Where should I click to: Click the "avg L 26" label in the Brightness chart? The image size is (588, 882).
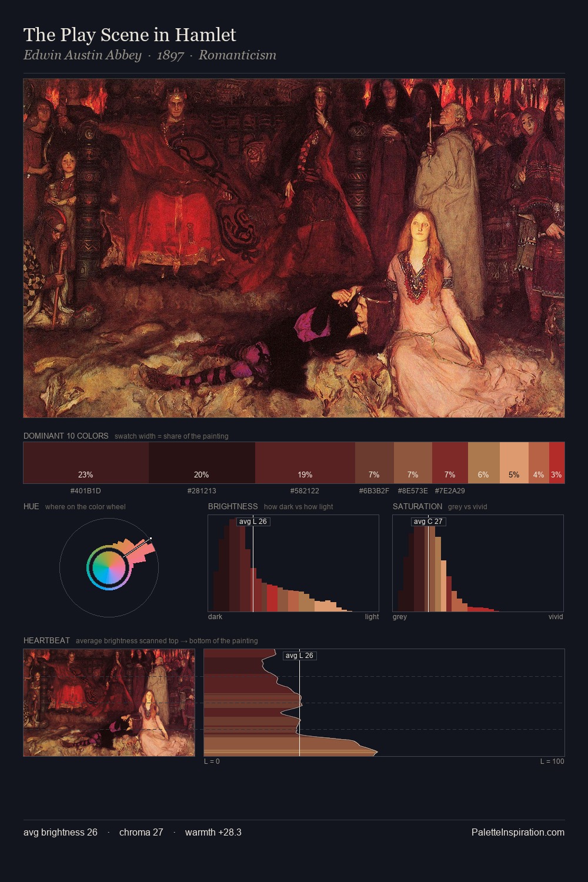(x=253, y=522)
